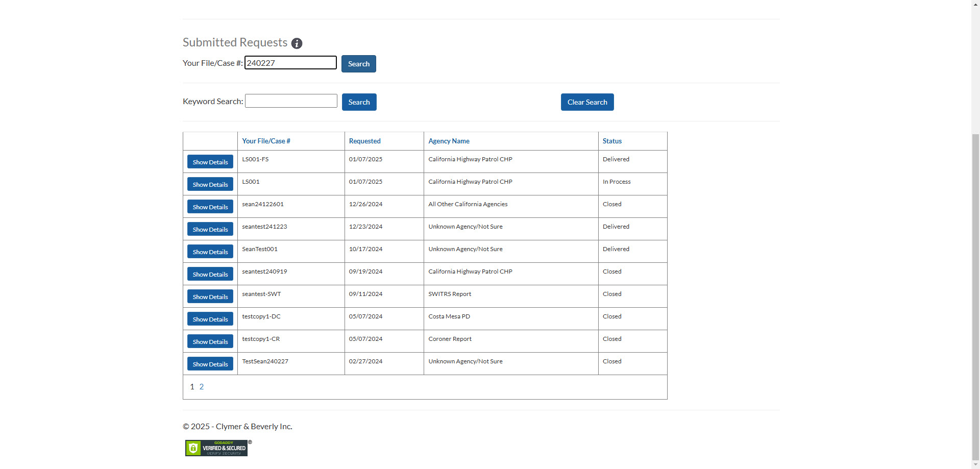Click the Your File/Case # input box
This screenshot has width=980, height=469.
point(290,62)
